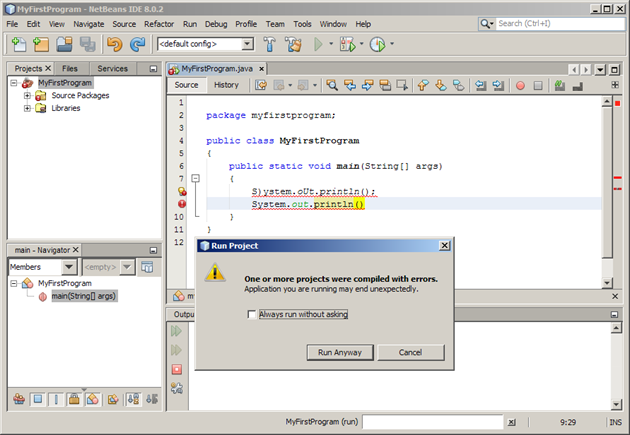Click the Cancel button in dialog
630x435 pixels.
410,352
